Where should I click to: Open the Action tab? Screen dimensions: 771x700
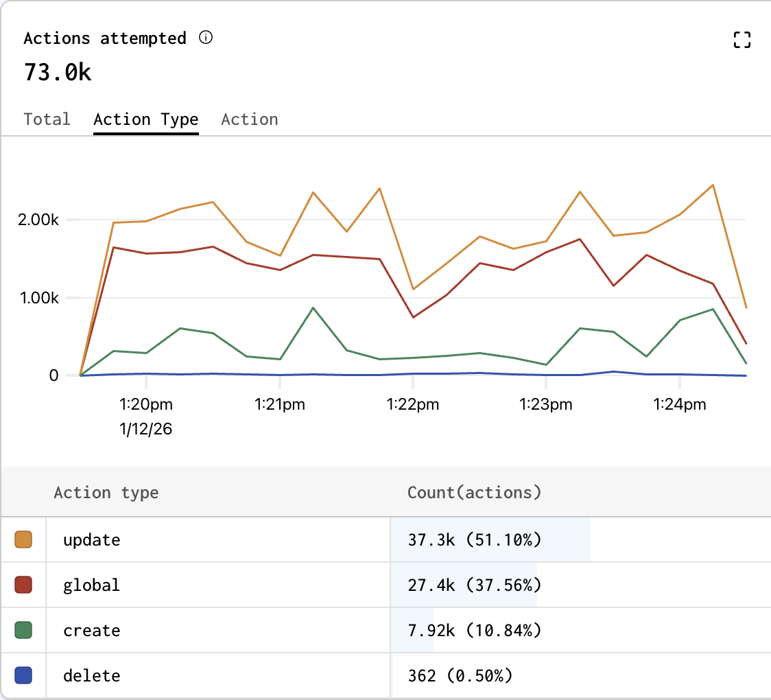click(x=249, y=119)
